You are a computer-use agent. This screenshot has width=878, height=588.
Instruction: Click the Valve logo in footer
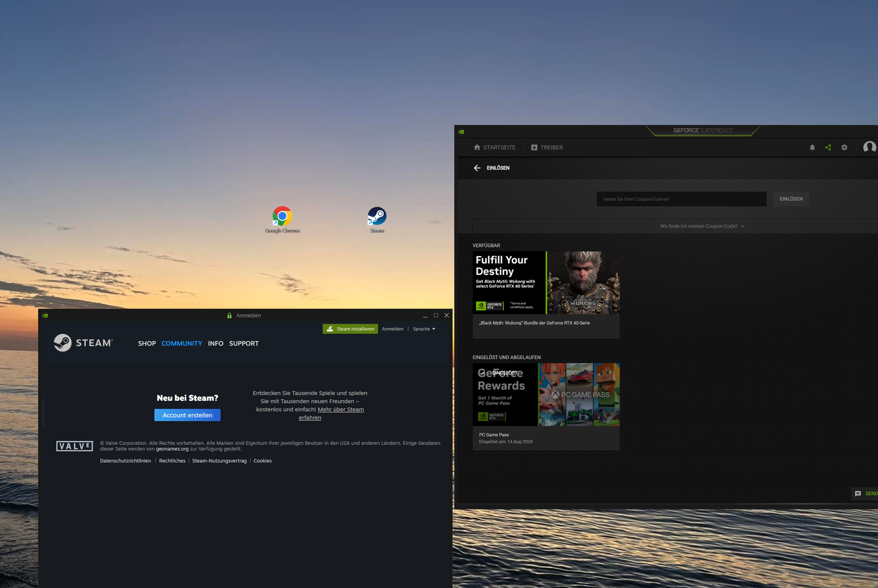(74, 446)
